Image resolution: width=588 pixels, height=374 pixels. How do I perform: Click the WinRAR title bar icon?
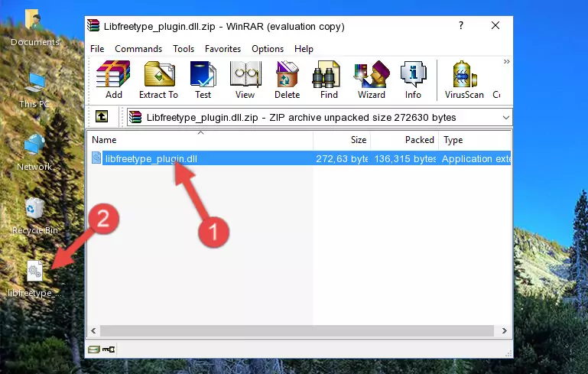pos(93,25)
